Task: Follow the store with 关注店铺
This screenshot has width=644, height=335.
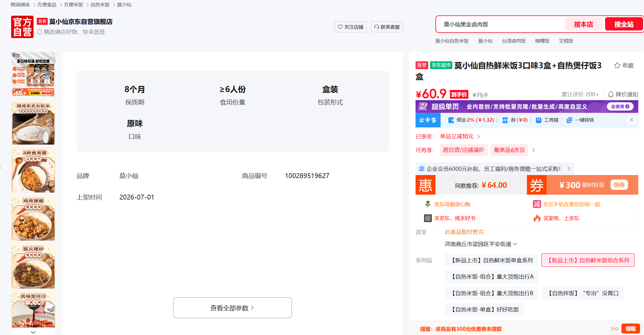Action: pos(350,27)
